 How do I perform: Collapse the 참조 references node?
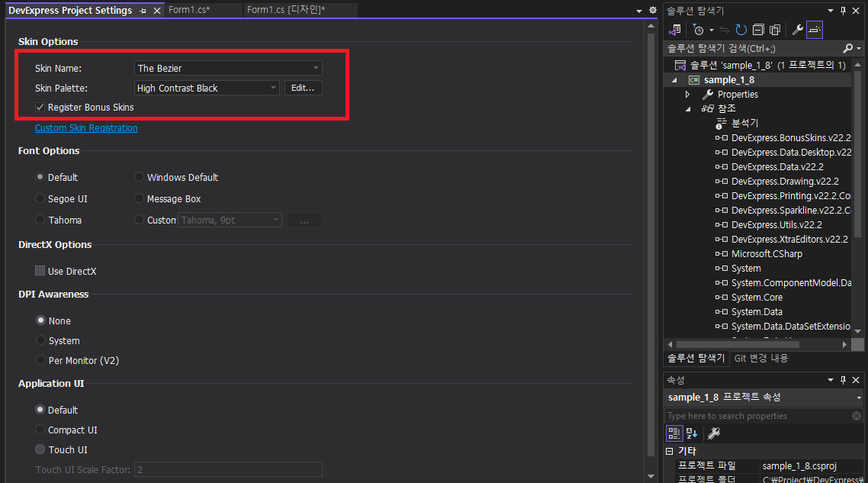(688, 109)
